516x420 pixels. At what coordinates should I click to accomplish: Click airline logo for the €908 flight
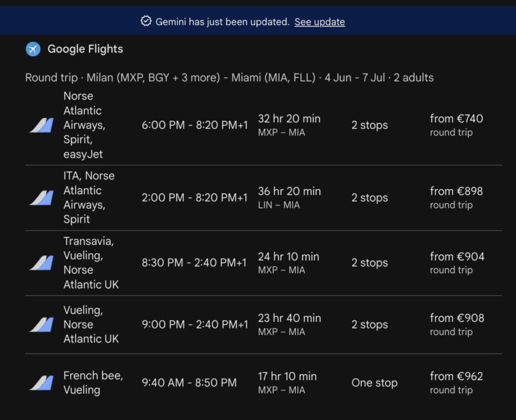41,325
